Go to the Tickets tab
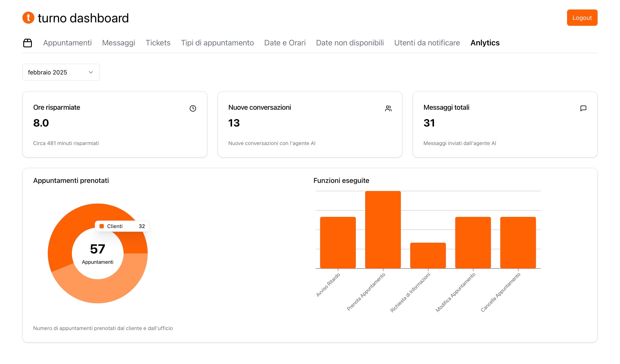Image resolution: width=620 pixels, height=364 pixels. pos(158,43)
